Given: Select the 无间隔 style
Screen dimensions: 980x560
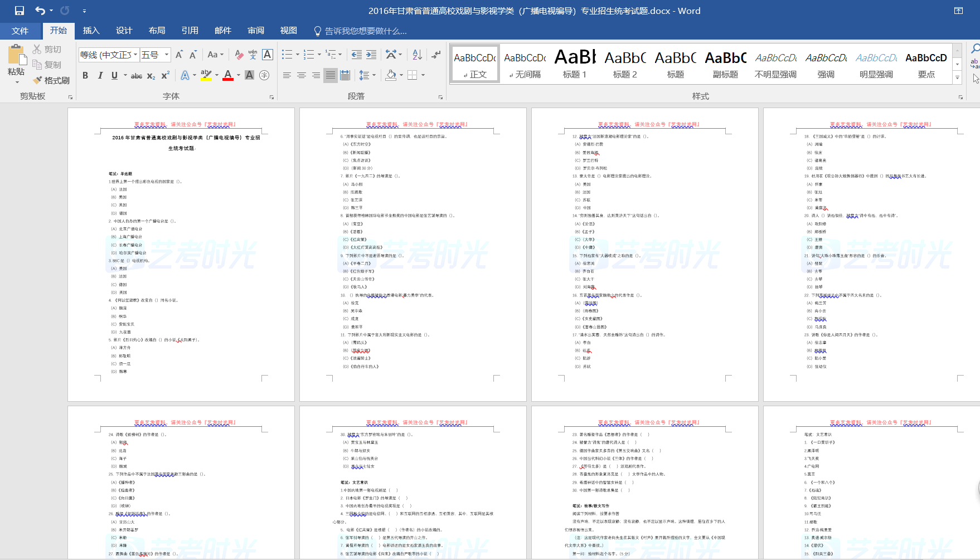Looking at the screenshot, I should pyautogui.click(x=525, y=64).
